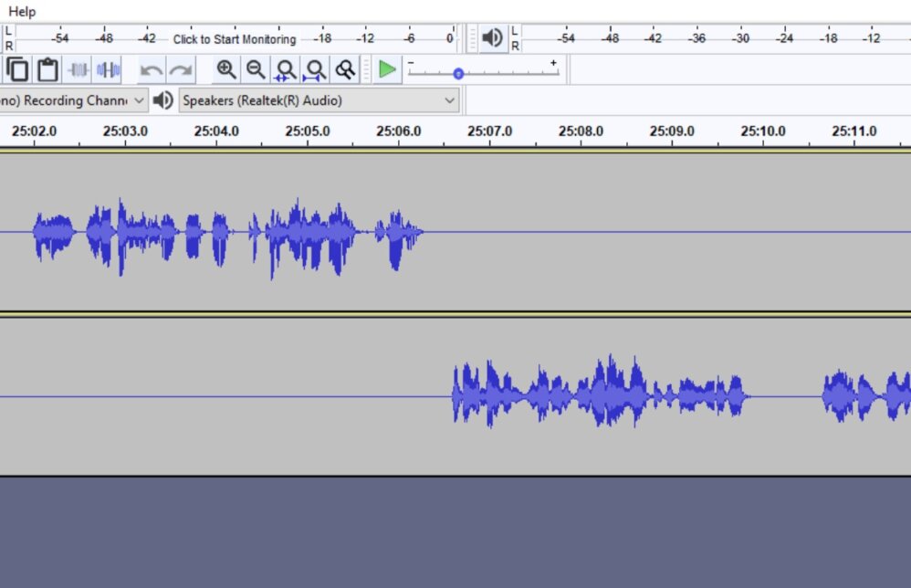911x588 pixels.
Task: Select the Trim audio outside selection icon
Action: [79, 68]
